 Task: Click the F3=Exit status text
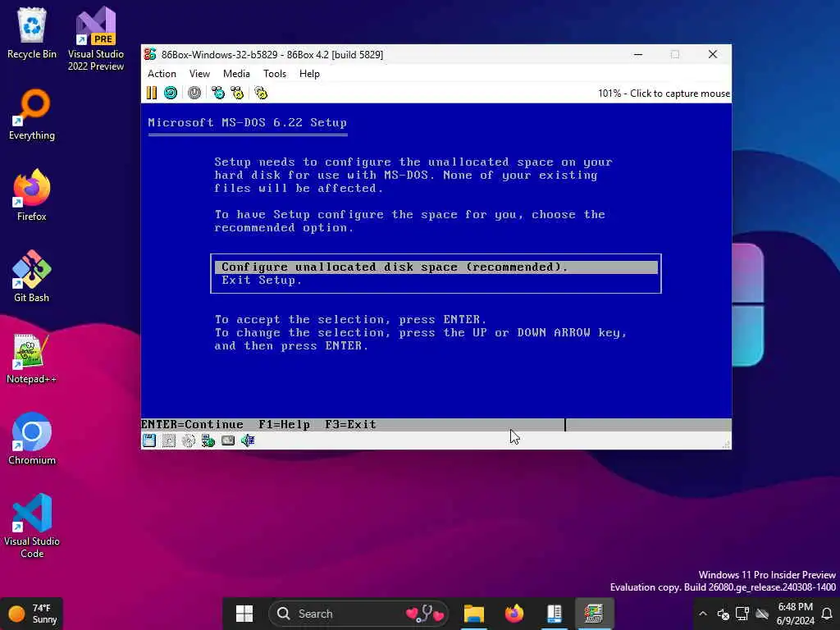(350, 424)
